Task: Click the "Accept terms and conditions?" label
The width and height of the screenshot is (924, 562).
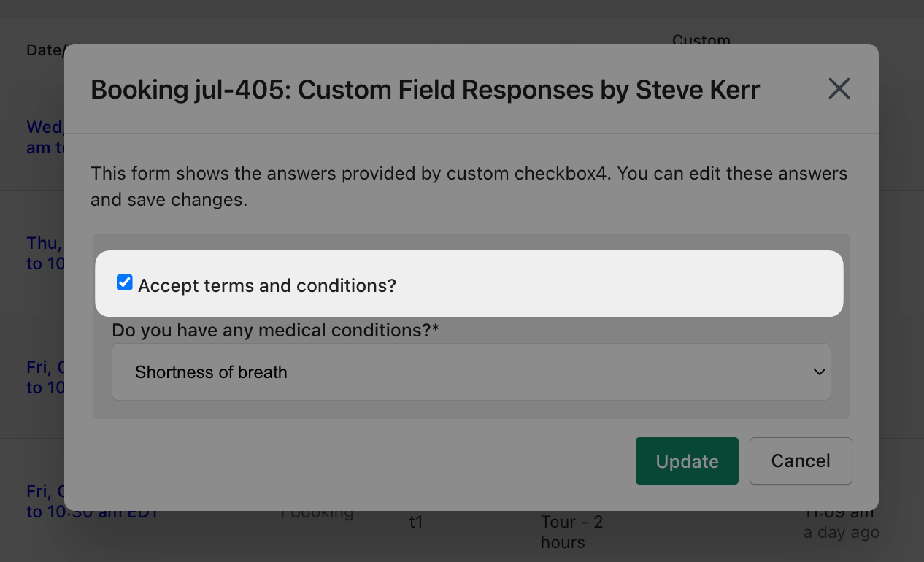Action: (266, 286)
